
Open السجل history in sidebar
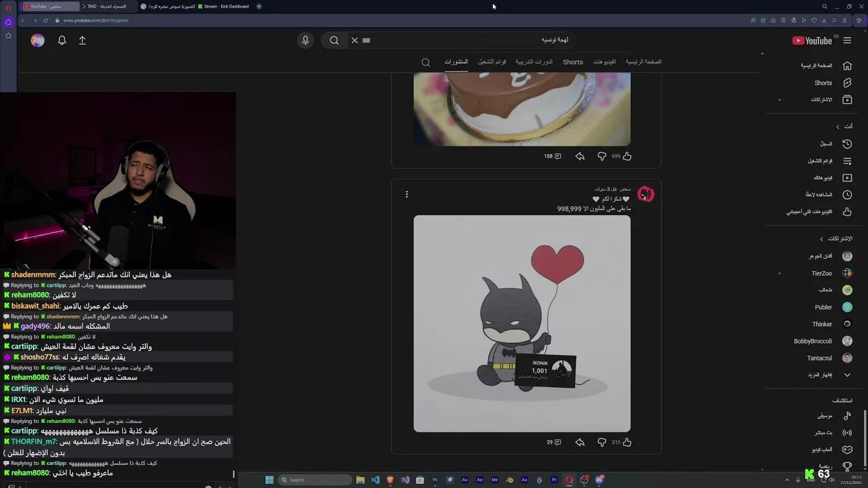coord(835,144)
